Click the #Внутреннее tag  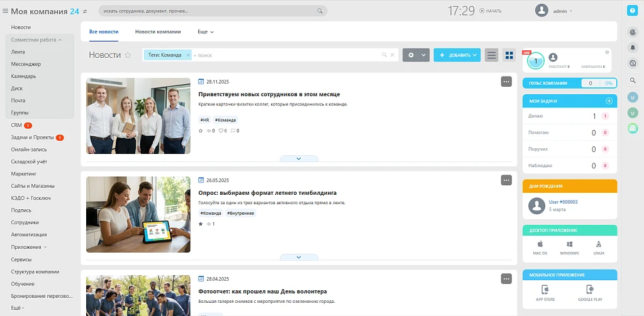click(241, 213)
